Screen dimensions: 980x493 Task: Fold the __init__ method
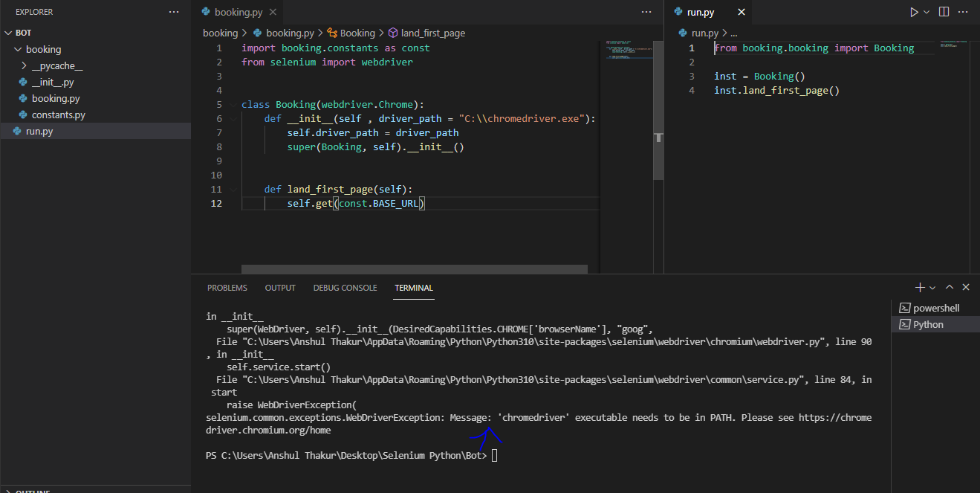233,119
